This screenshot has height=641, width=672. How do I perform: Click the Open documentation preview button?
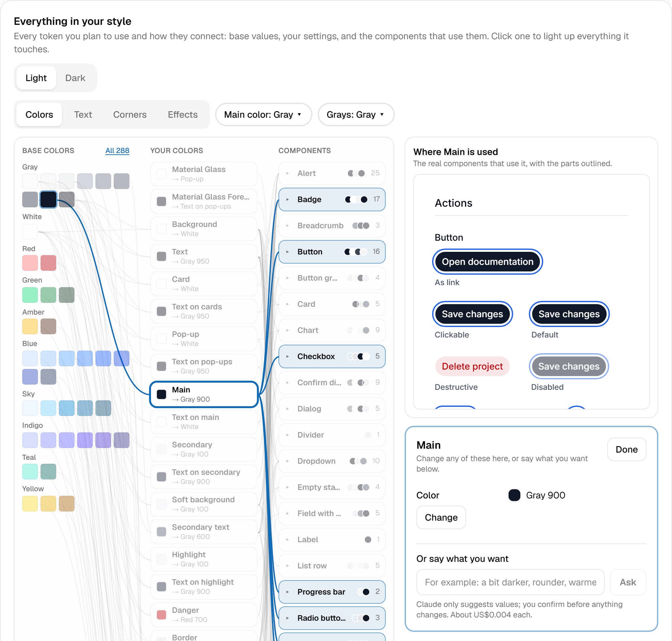(x=487, y=262)
